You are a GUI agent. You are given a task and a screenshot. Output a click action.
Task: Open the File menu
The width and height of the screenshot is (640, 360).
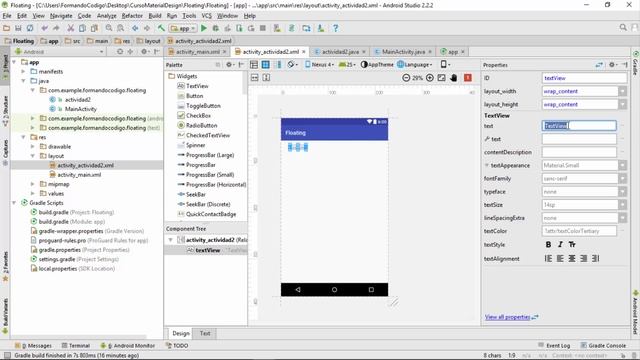point(7,16)
